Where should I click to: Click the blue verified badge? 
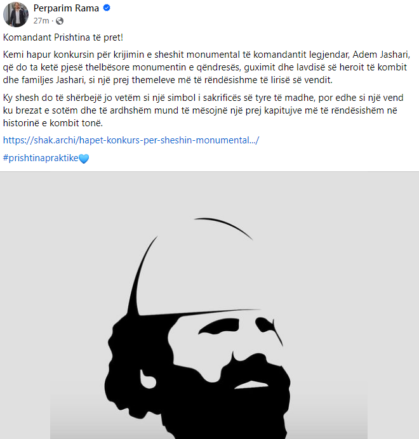click(107, 8)
